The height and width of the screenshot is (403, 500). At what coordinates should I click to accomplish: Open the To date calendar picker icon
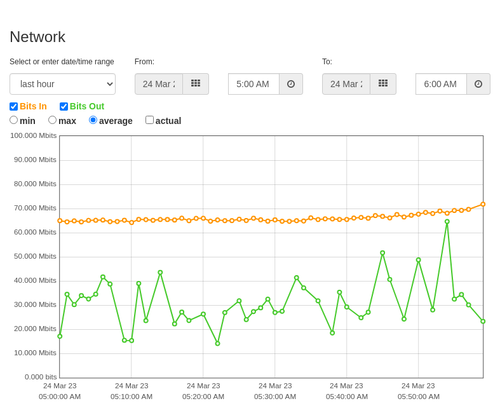pos(383,84)
